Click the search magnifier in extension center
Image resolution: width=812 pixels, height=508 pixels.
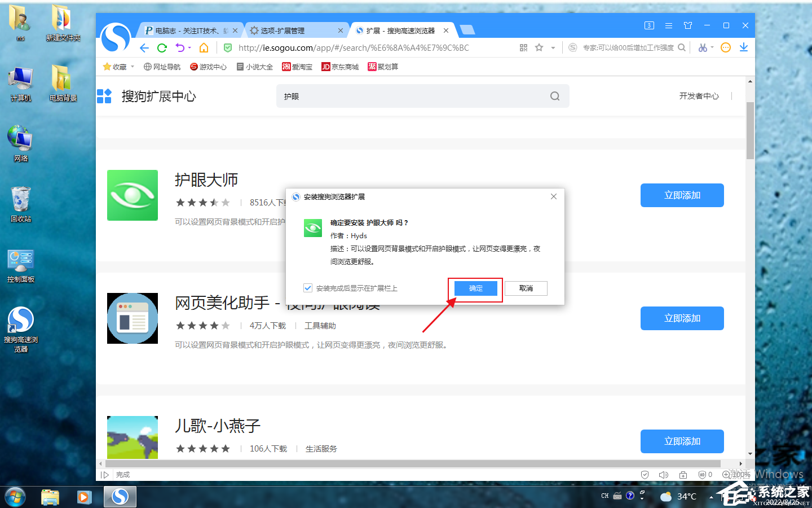555,97
